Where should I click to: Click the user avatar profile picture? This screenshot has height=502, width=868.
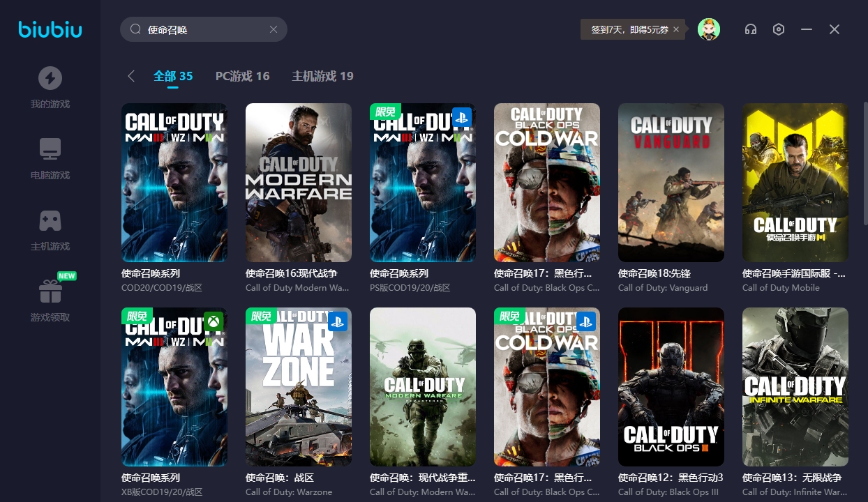709,29
